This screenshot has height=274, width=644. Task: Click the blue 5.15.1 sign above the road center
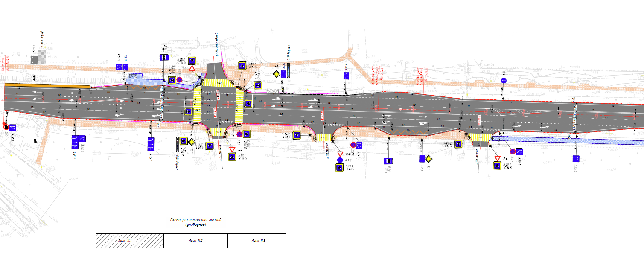point(347,76)
